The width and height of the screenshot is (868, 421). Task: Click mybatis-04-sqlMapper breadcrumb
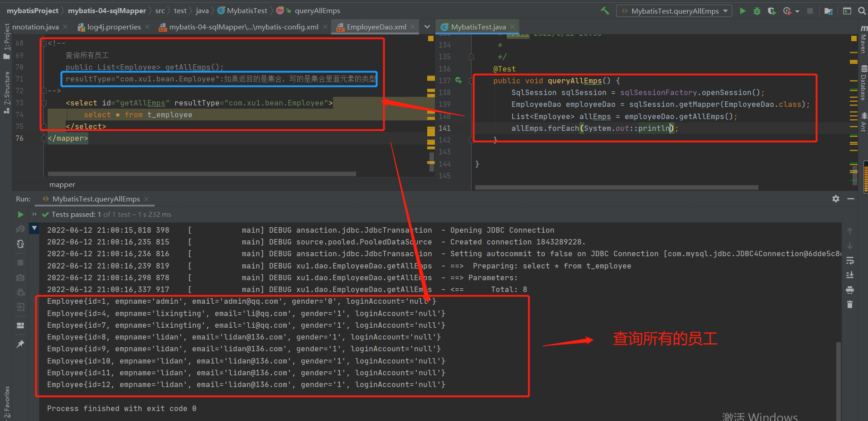coord(107,11)
